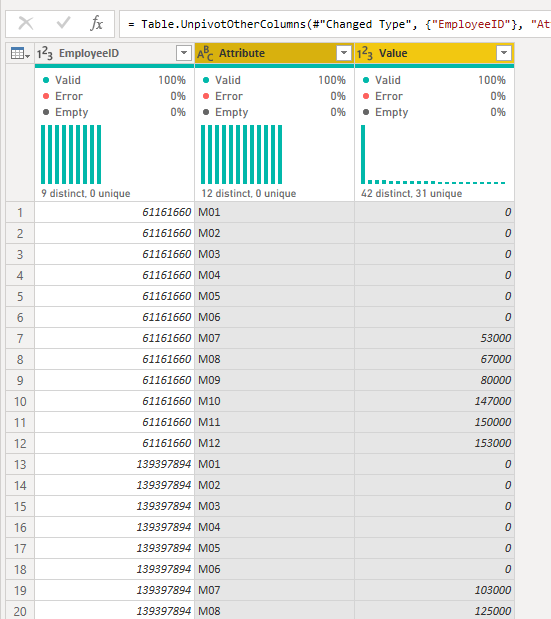Click Attribute cell M07 in row 7

274,338
